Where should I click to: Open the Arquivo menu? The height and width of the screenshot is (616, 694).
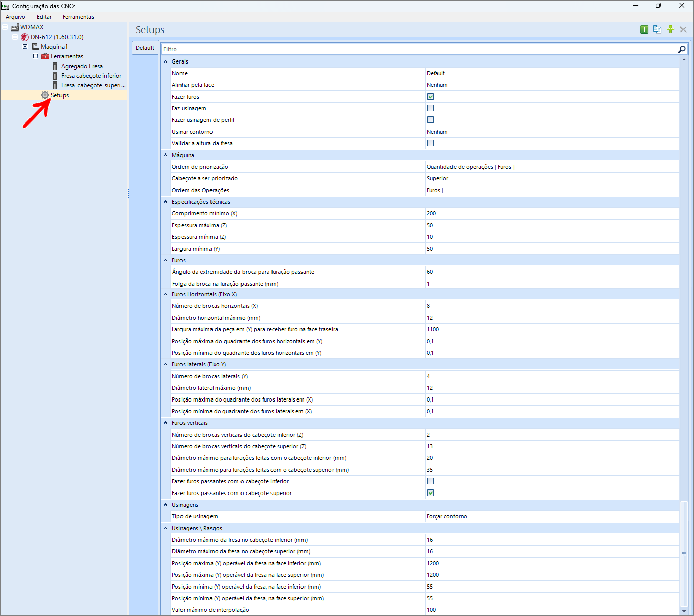coord(15,17)
